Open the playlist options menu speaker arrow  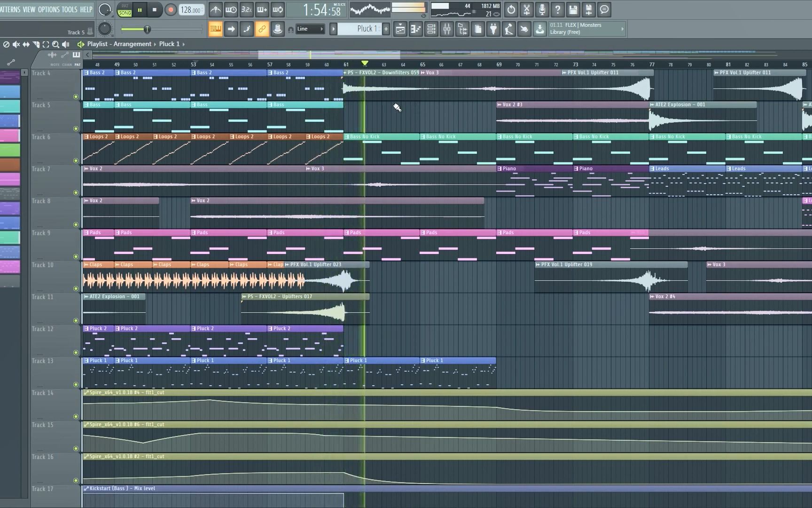tap(81, 44)
